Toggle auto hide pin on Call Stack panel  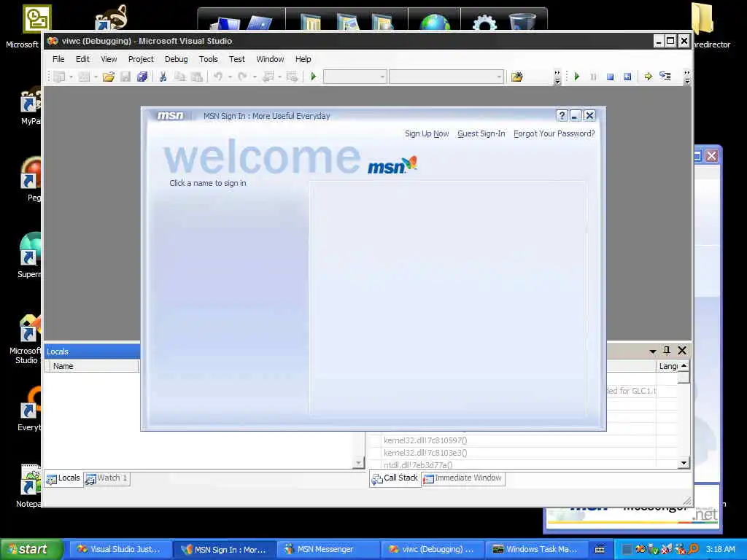tap(667, 351)
